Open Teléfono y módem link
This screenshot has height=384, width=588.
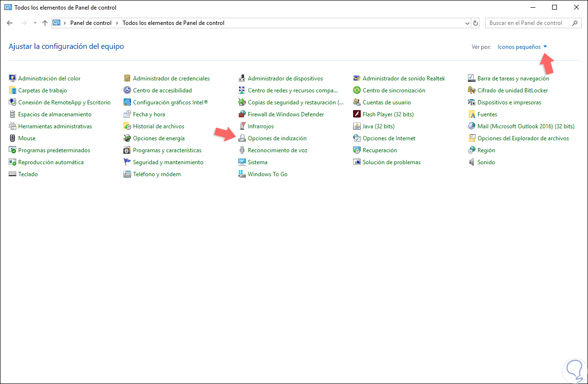coord(157,174)
